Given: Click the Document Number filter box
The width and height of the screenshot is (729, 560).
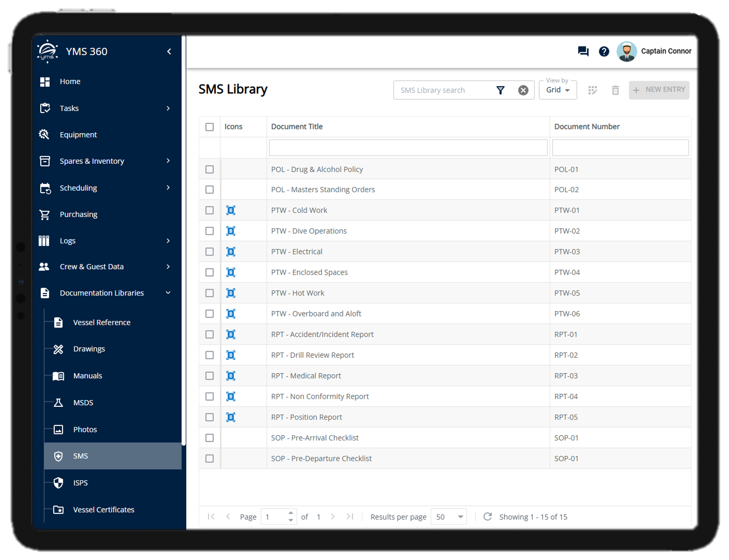Looking at the screenshot, I should coord(620,148).
